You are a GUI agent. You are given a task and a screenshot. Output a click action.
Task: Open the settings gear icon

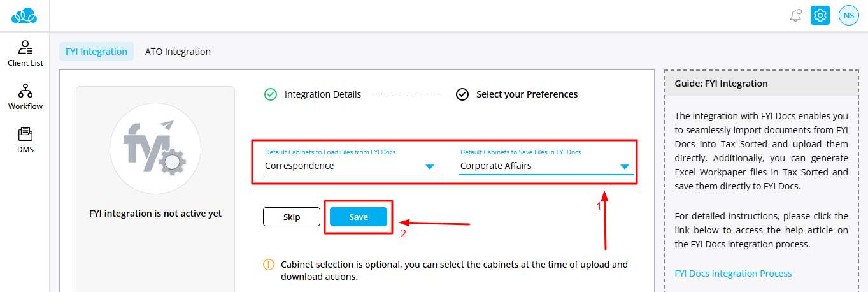pyautogui.click(x=820, y=15)
